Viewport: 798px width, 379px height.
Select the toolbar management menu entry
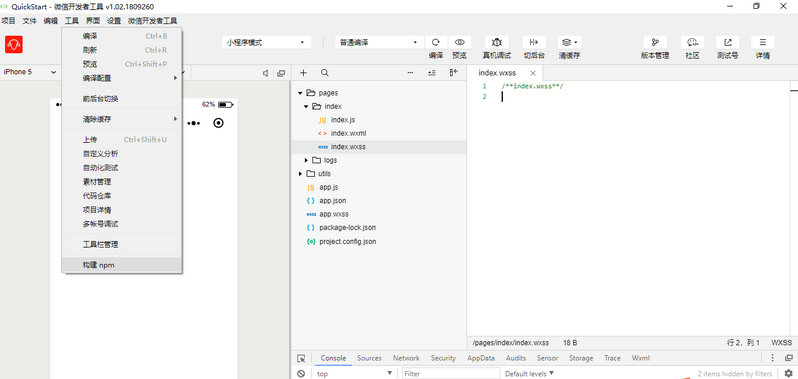(122, 244)
